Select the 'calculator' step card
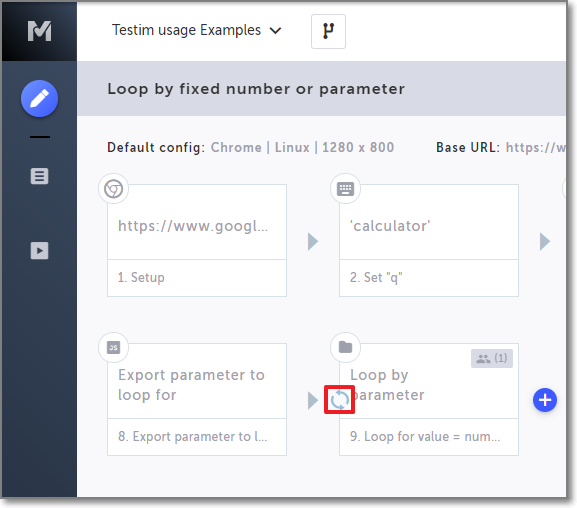The height and width of the screenshot is (508, 577). (429, 240)
